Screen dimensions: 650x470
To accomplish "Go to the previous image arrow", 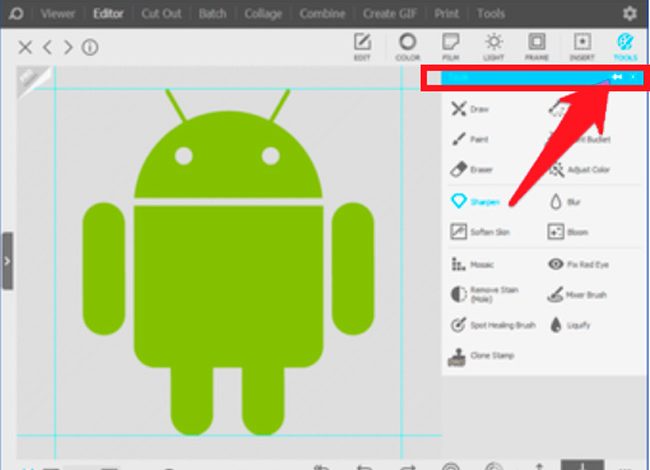I will pyautogui.click(x=47, y=47).
